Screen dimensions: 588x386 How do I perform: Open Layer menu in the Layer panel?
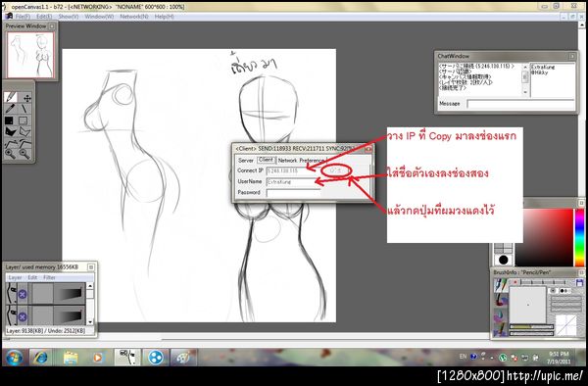point(15,277)
